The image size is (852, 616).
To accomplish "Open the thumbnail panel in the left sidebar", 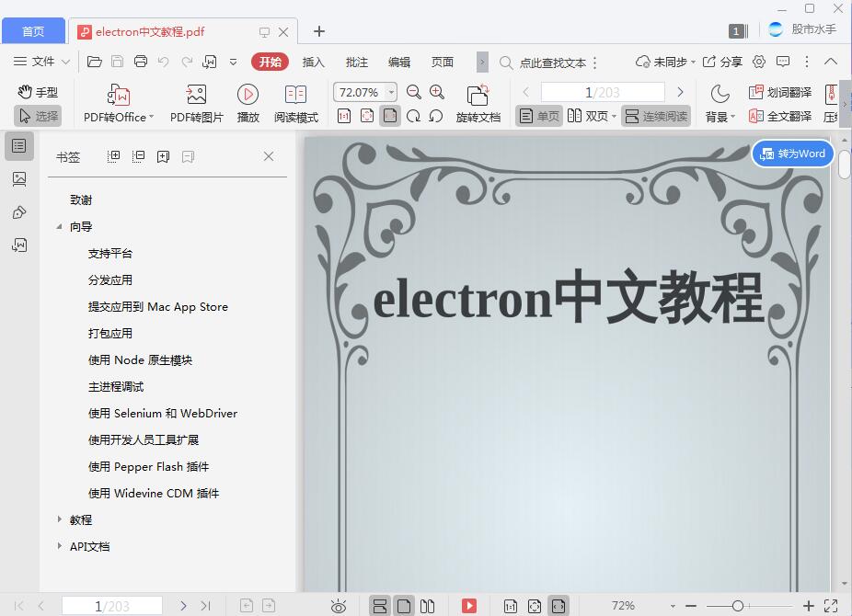I will click(19, 178).
